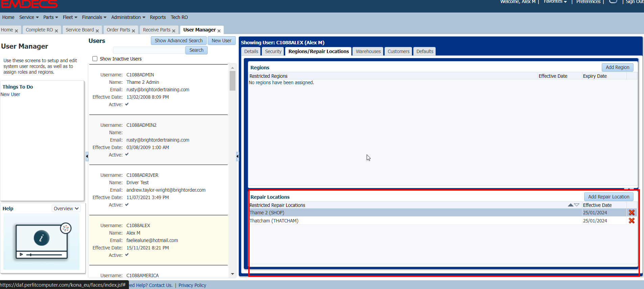644x289 pixels.
Task: Open the Security tab
Action: (x=273, y=51)
